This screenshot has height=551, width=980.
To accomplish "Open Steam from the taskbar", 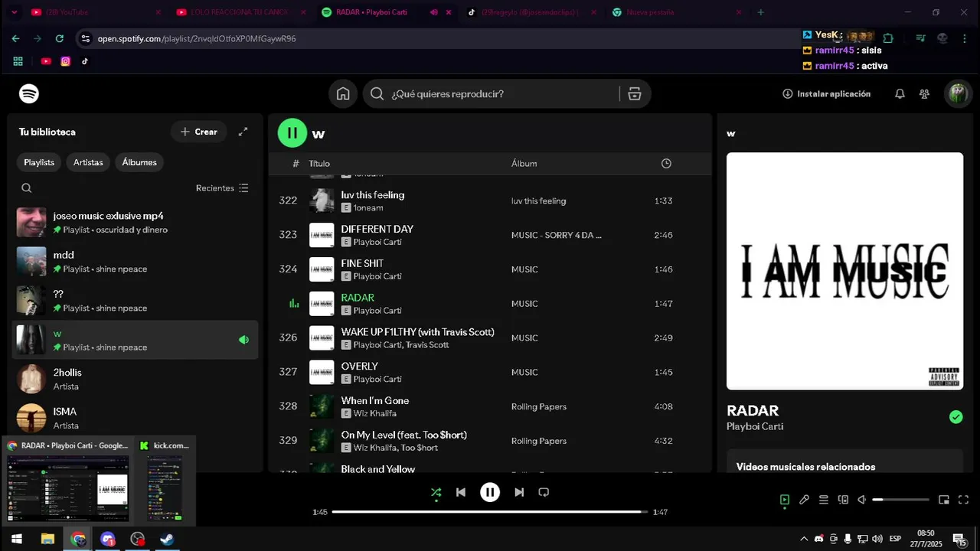I will pyautogui.click(x=167, y=539).
